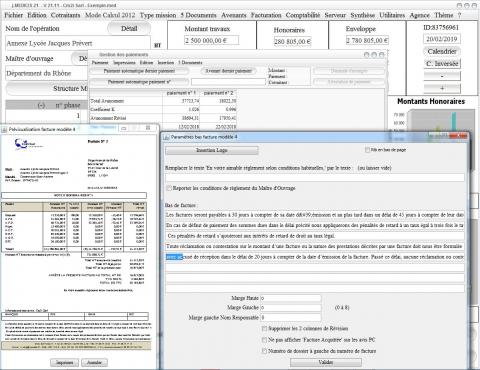Image resolution: width=480 pixels, height=370 pixels.
Task: Click Annuler button in invoice preview window
Action: (x=94, y=362)
